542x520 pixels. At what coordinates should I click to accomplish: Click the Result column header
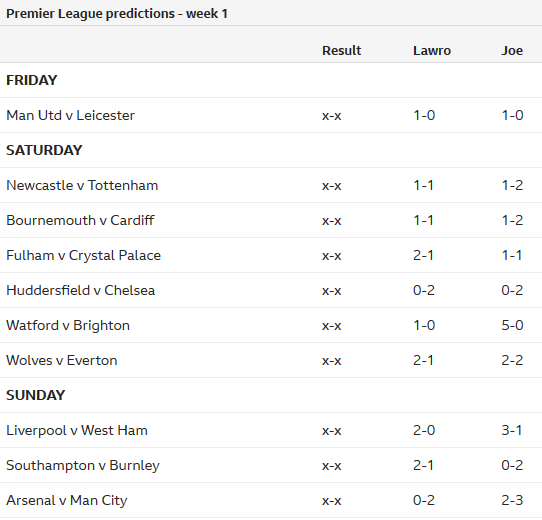342,50
